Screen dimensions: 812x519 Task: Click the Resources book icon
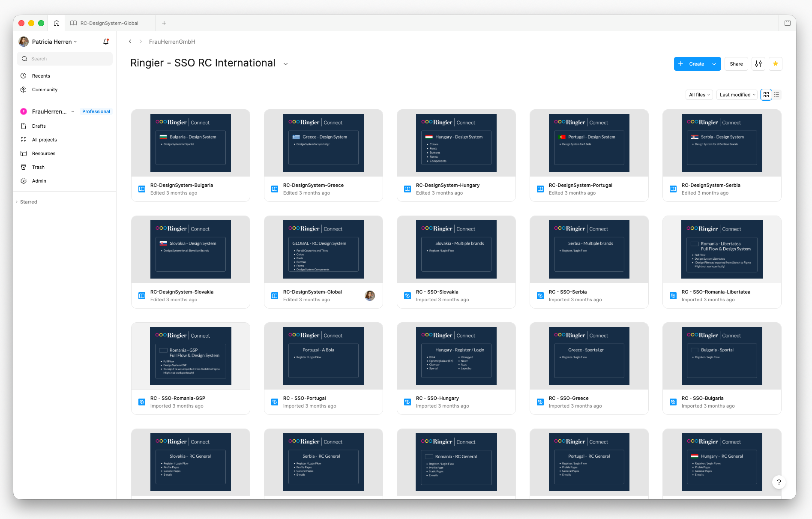coord(24,153)
